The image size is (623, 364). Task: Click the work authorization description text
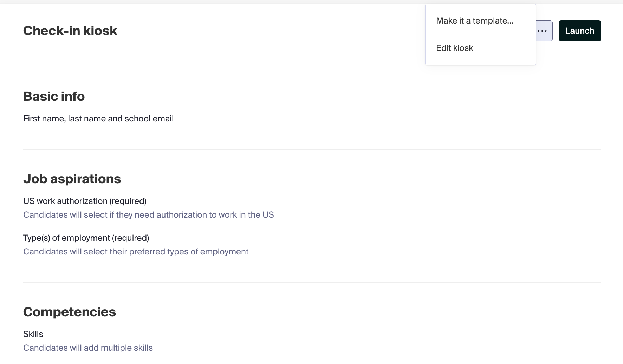tap(149, 215)
